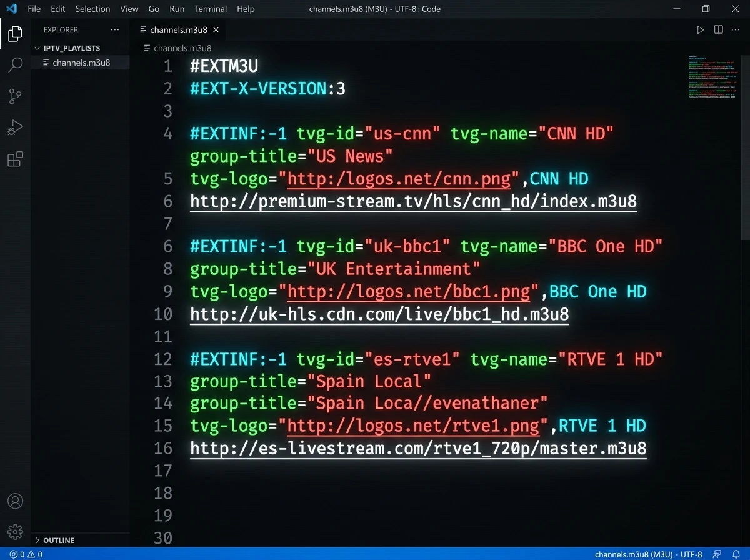Click the minimap code preview
The height and width of the screenshot is (560, 750).
click(712, 77)
